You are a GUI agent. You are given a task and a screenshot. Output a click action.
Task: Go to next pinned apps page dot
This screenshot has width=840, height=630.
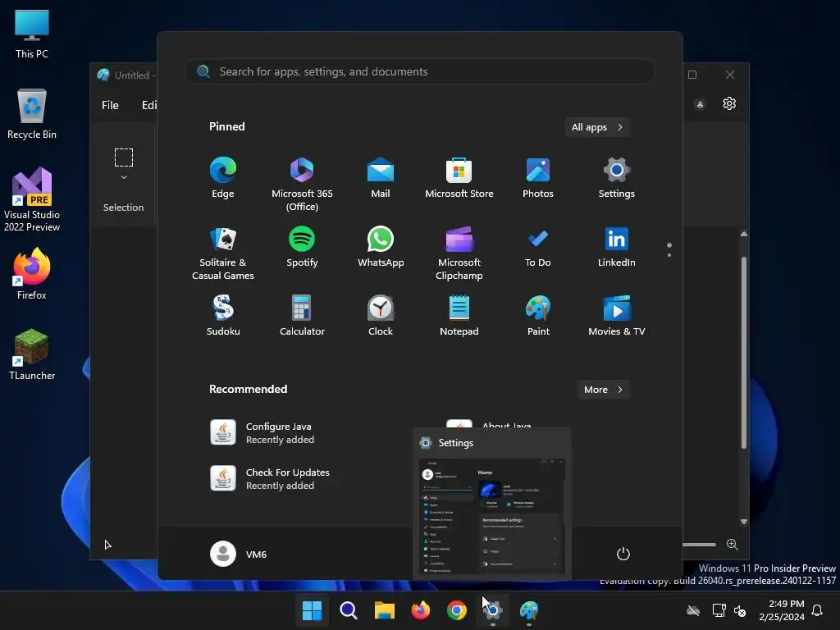tap(669, 255)
